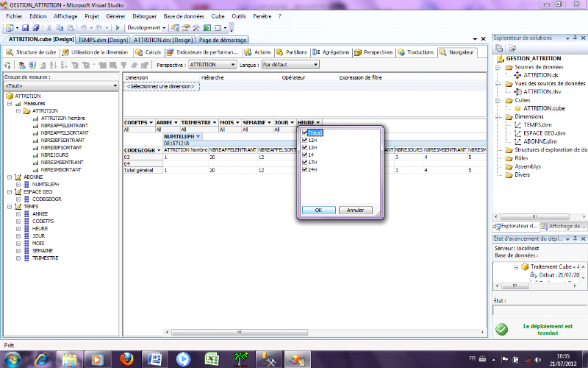588x368 pixels.
Task: Toggle the 12H checkbox
Action: click(x=305, y=140)
